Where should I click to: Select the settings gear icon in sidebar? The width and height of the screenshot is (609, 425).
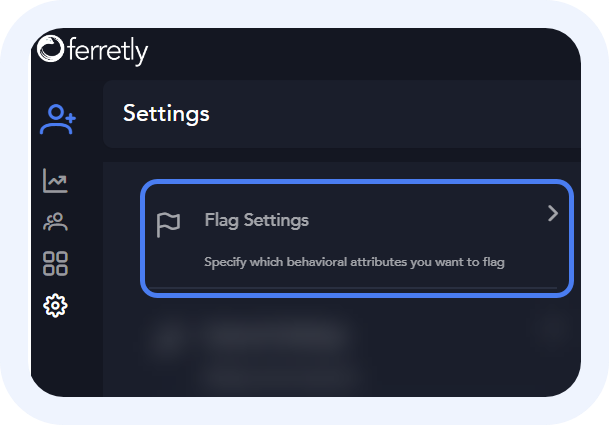56,305
